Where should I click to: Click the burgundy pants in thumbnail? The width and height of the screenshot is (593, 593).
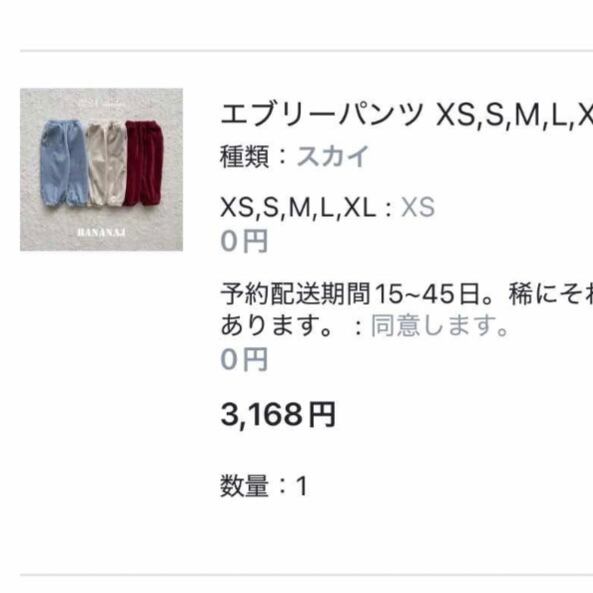click(x=145, y=163)
